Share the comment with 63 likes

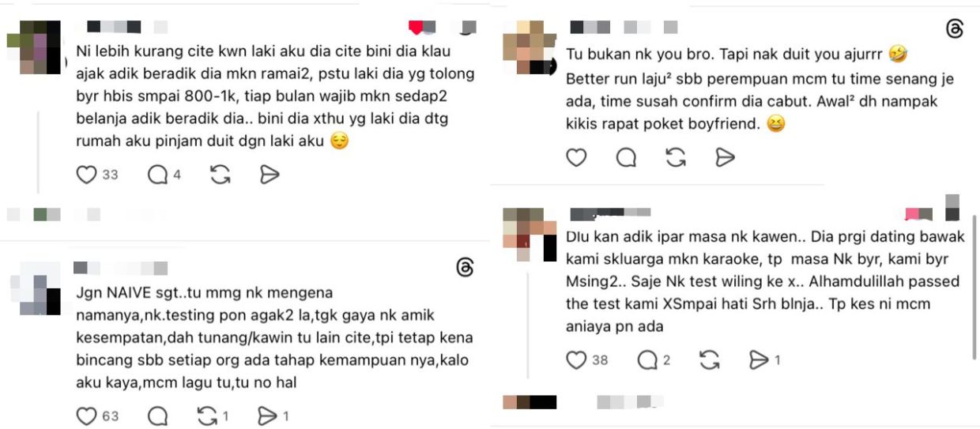click(x=267, y=416)
